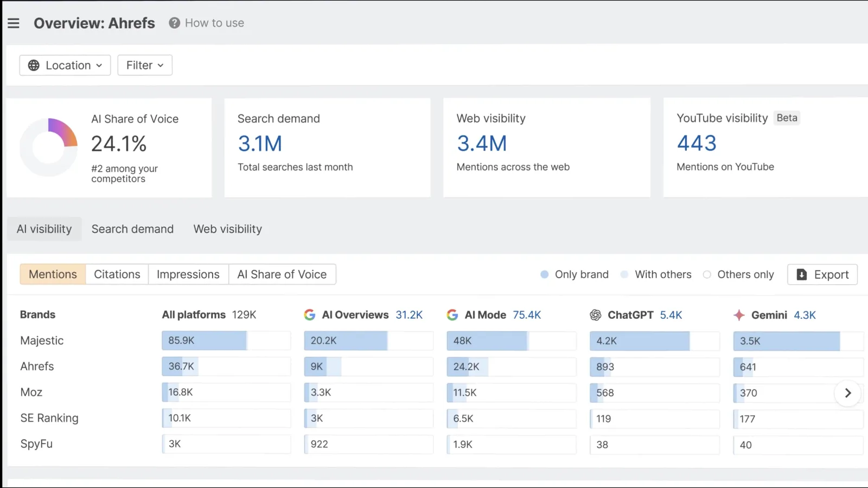Click the 443 YouTube visibility value
The height and width of the screenshot is (488, 868).
[x=697, y=143]
